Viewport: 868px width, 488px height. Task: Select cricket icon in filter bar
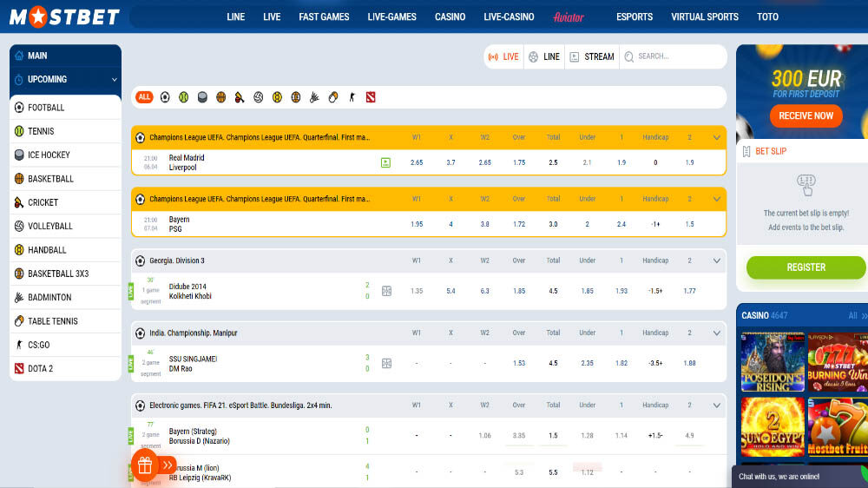click(240, 97)
